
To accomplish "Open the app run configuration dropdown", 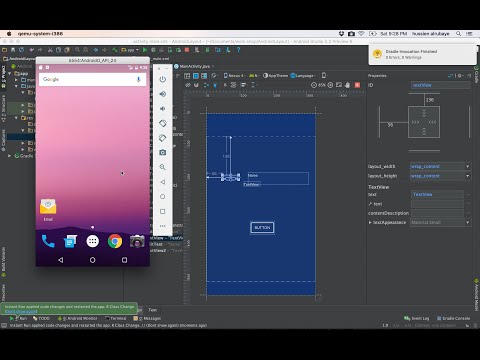I will click(x=130, y=50).
